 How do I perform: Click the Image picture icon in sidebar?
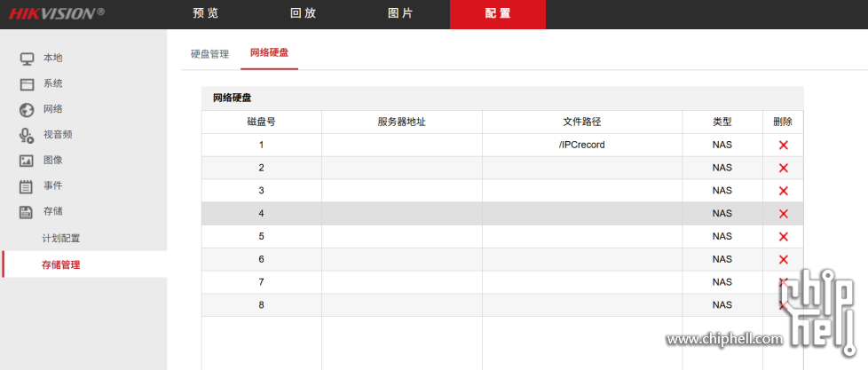(27, 161)
